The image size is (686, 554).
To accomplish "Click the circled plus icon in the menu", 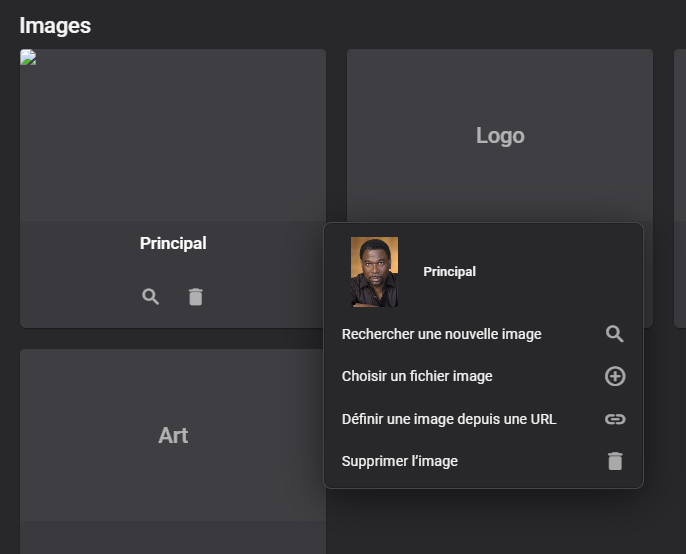I will pos(615,376).
